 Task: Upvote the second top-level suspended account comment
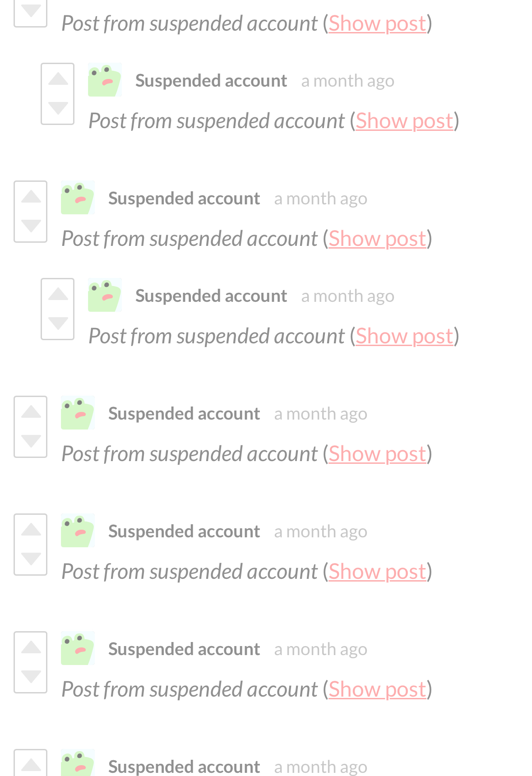point(31,197)
